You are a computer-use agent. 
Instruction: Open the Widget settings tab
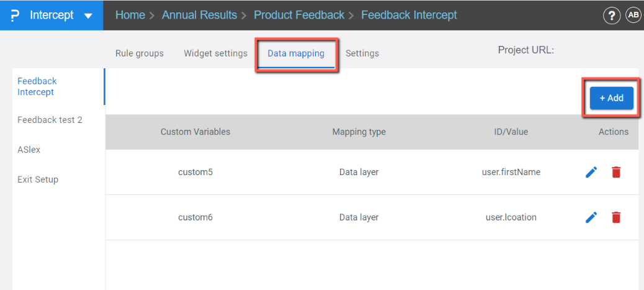[x=215, y=53]
